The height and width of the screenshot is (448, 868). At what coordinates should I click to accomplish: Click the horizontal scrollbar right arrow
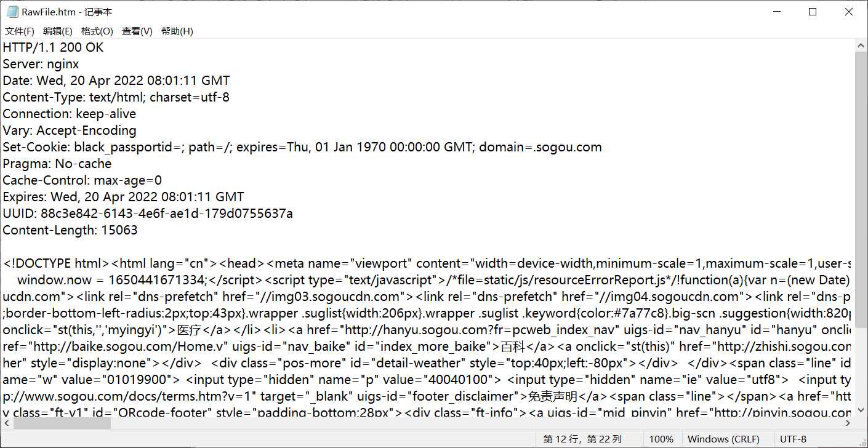848,423
